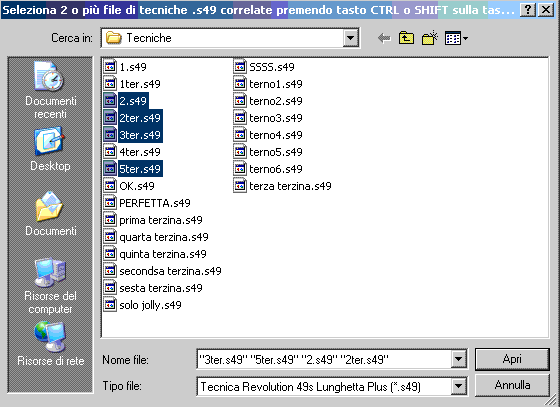Open the Documenti folder shortcut

point(50,213)
